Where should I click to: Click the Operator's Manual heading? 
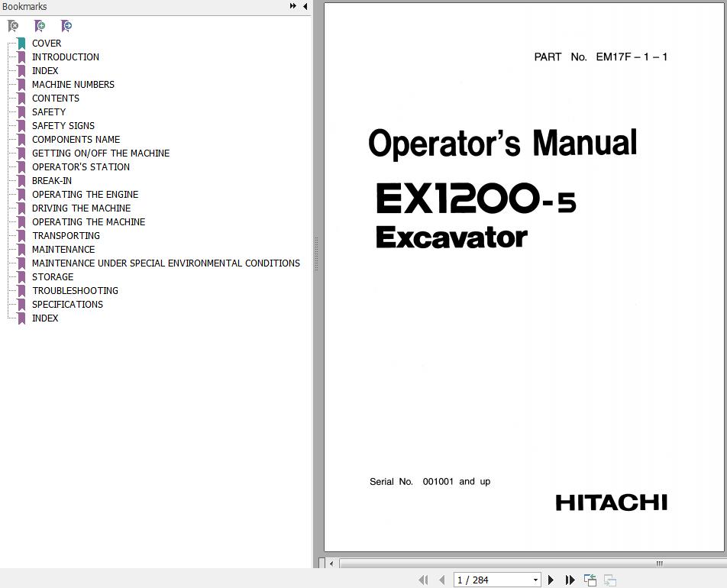click(502, 144)
